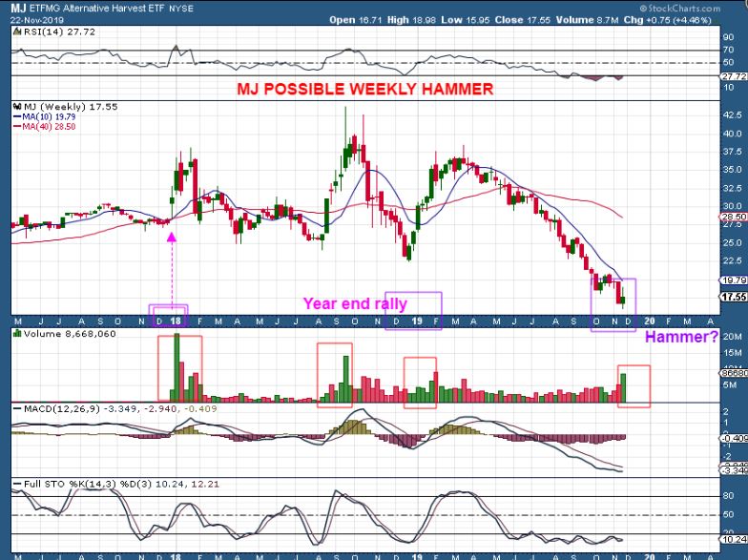Click year label 18 under the price panel

[176, 321]
